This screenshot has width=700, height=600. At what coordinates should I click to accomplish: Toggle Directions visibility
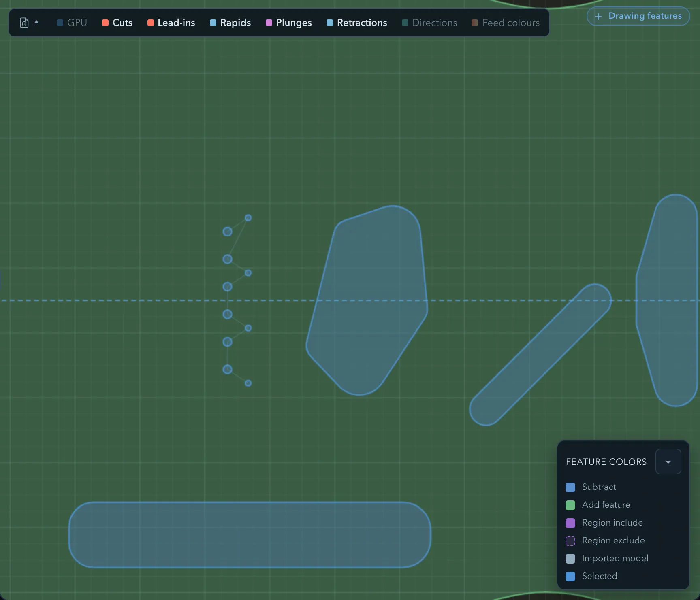pyautogui.click(x=429, y=23)
